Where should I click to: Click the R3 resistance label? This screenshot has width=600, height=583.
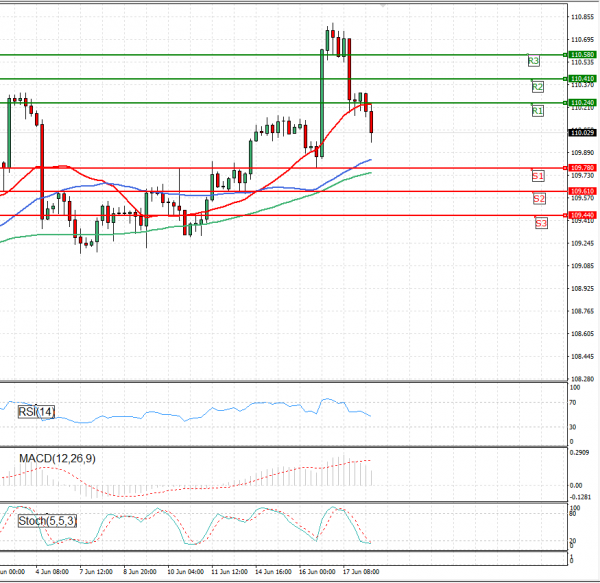click(534, 61)
